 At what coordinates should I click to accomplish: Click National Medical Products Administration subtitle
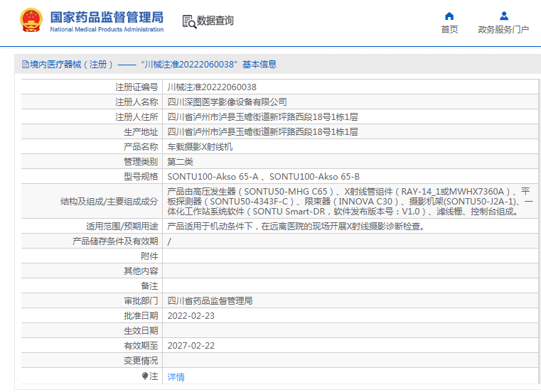pos(107,30)
